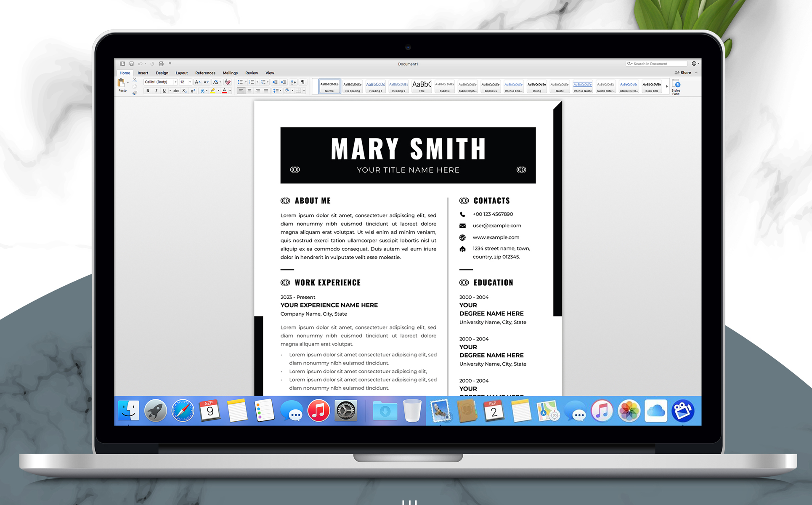Screen dimensions: 812x505
Task: Toggle show paragraph marks
Action: point(303,82)
